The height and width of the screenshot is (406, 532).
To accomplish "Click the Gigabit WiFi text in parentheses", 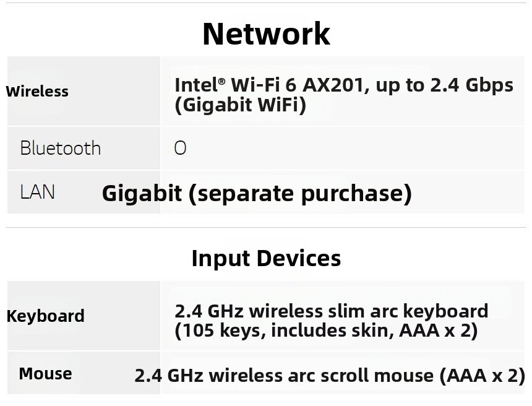I will [240, 105].
